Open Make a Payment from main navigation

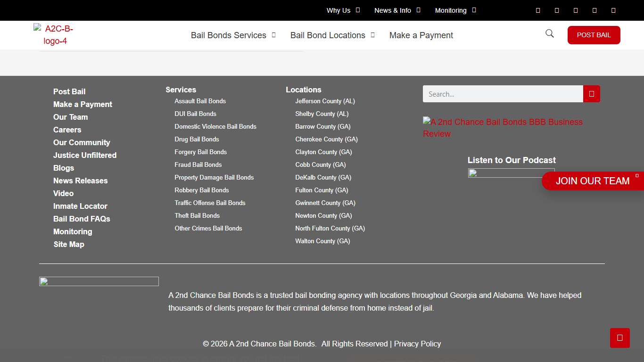point(421,35)
